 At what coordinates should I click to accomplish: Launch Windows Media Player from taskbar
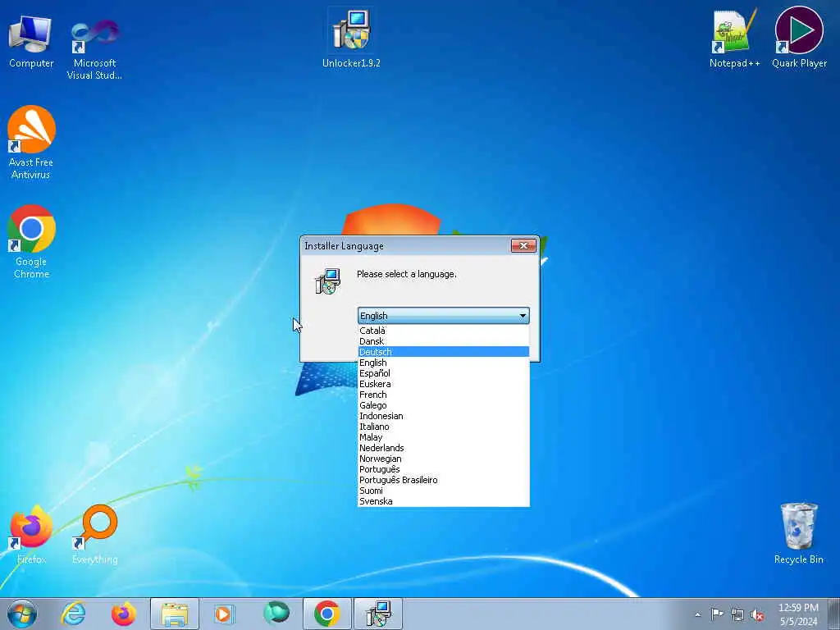[x=224, y=614]
